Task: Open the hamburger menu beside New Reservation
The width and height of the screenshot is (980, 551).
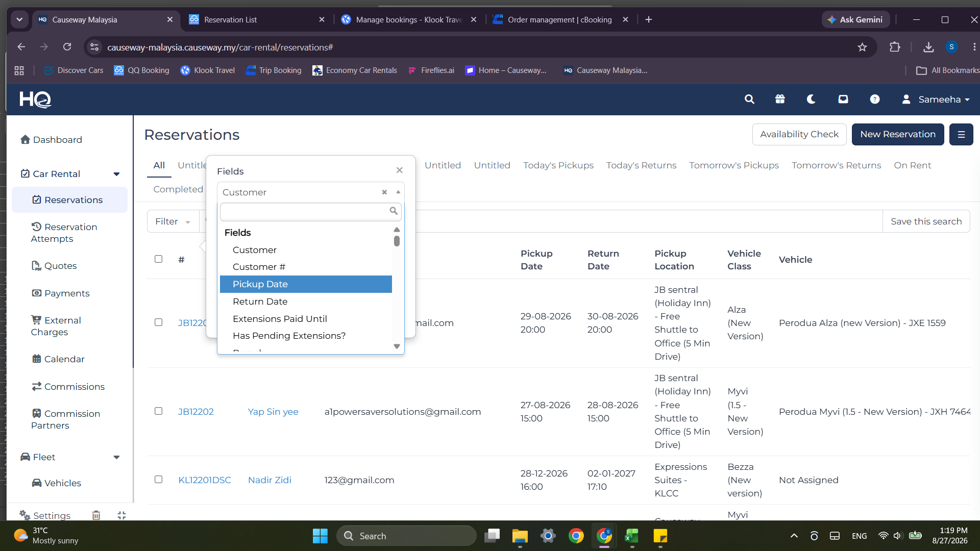Action: pos(961,135)
